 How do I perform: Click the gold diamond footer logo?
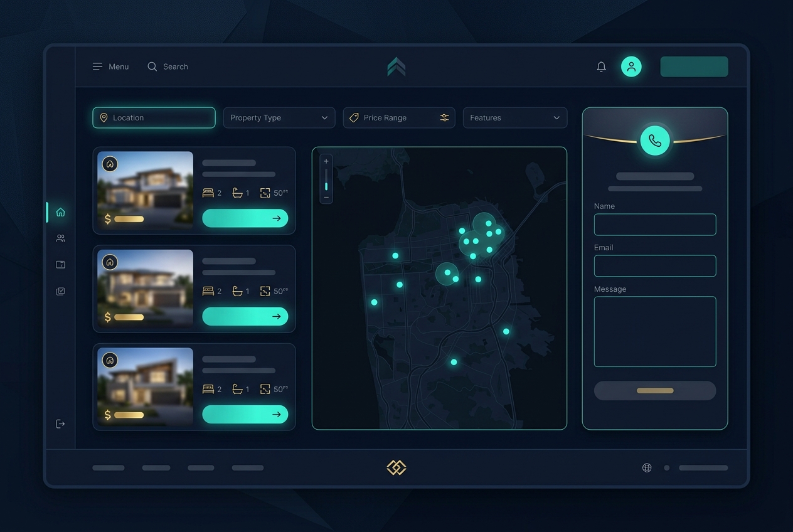[x=396, y=467]
